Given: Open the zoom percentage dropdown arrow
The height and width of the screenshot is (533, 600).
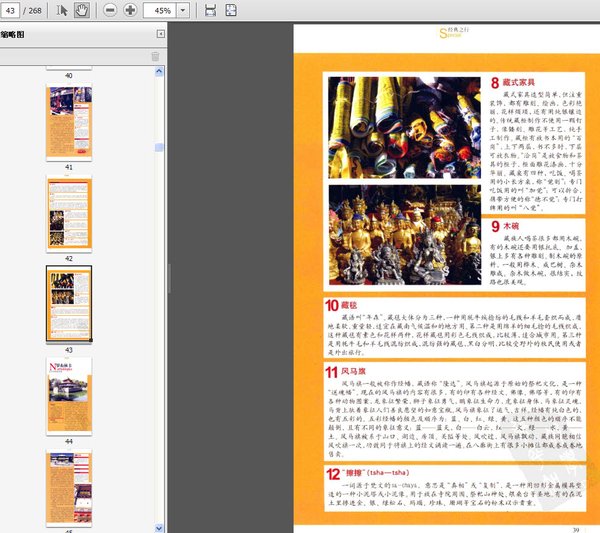Looking at the screenshot, I should click(182, 10).
